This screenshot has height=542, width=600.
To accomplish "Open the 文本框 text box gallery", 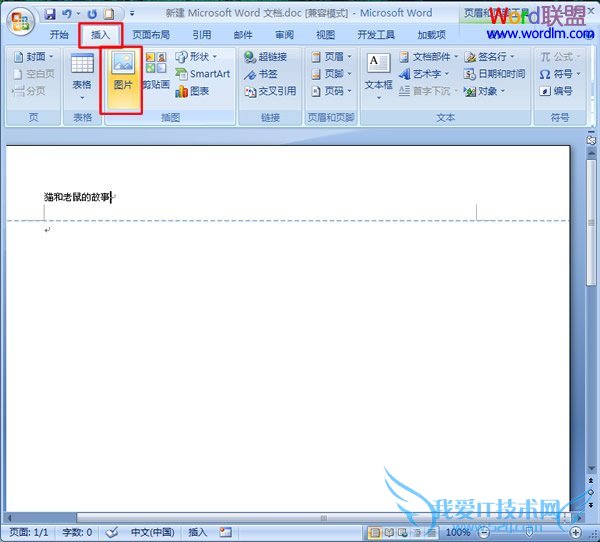I will [x=378, y=77].
